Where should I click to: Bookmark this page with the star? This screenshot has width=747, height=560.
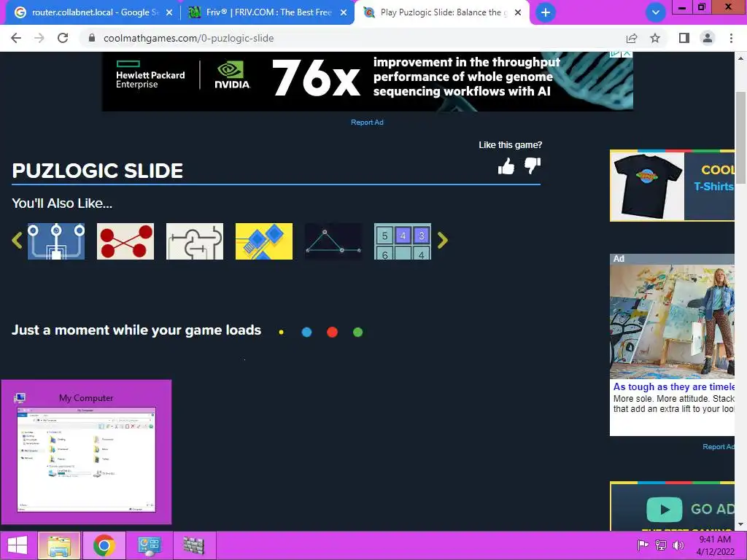click(655, 38)
